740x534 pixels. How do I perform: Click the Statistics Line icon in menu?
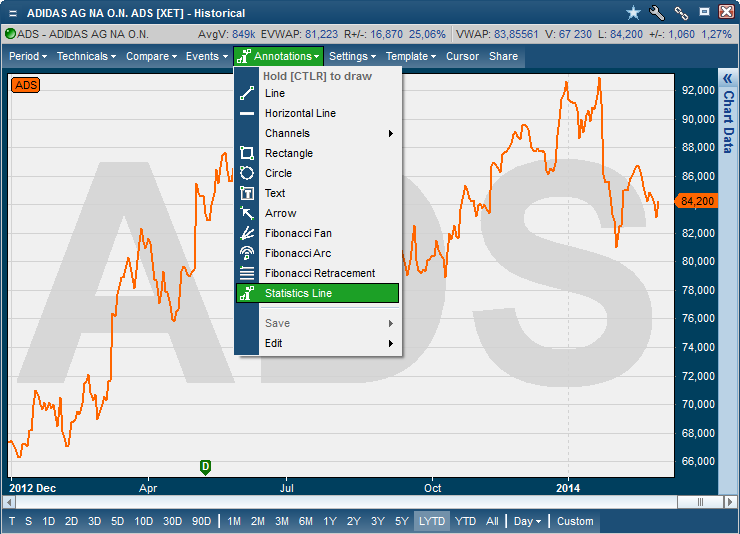(x=247, y=293)
